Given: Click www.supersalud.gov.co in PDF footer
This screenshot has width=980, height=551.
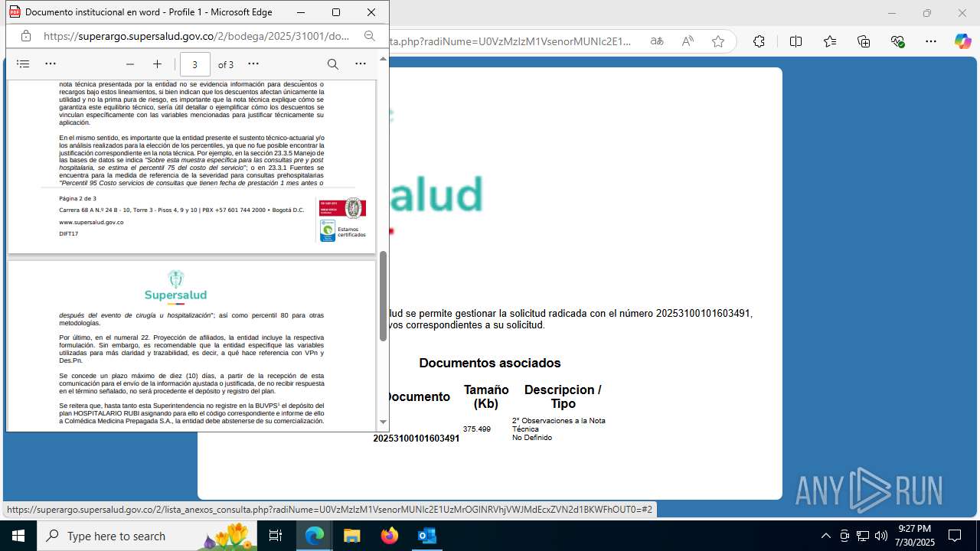Looking at the screenshot, I should coord(91,222).
